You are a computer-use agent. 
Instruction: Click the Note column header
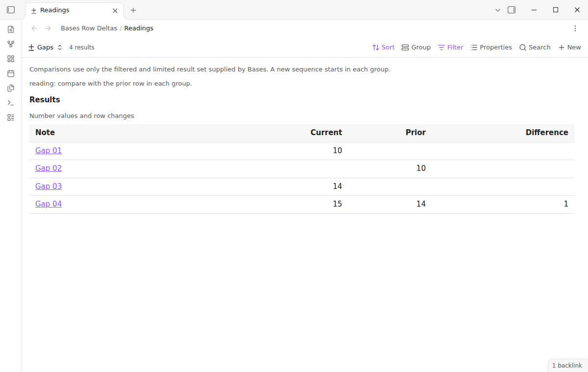click(45, 133)
